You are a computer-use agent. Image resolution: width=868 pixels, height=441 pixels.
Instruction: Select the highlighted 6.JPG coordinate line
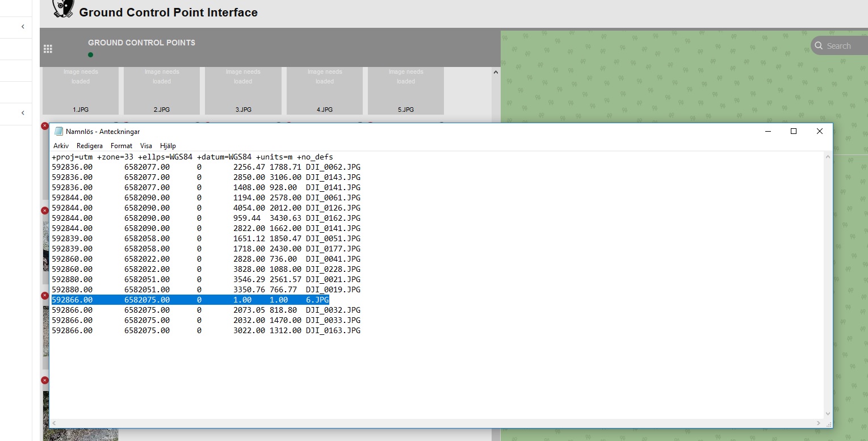pyautogui.click(x=190, y=300)
